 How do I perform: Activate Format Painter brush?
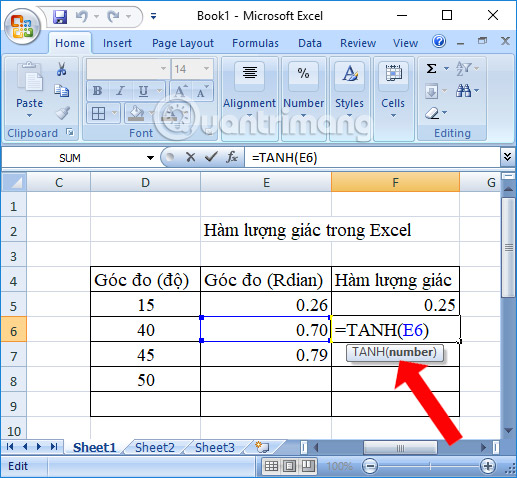62,113
